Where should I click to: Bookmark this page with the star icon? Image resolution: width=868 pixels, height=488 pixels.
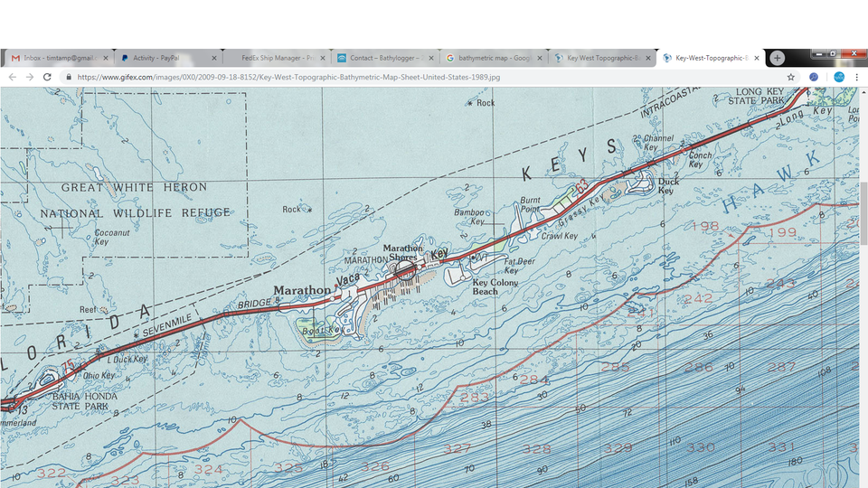(x=791, y=77)
